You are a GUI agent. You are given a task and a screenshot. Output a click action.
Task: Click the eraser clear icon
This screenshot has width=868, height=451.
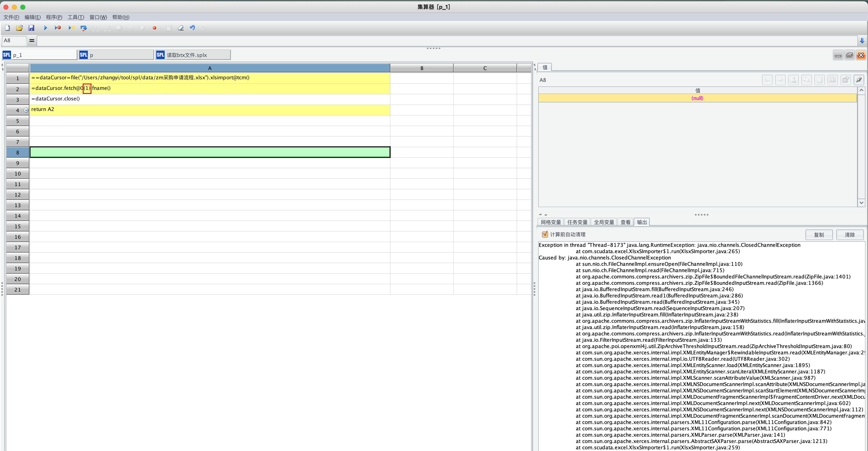pyautogui.click(x=181, y=28)
